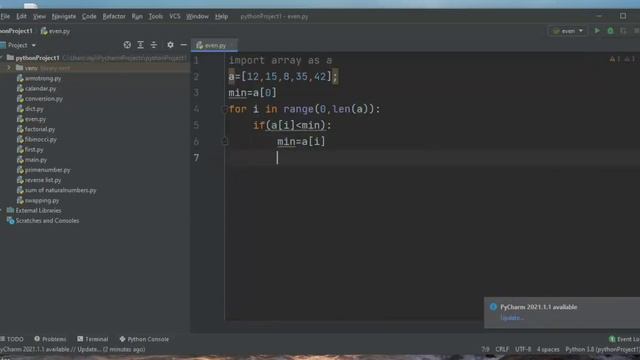
Task: Open the Event Log in the status bar
Action: (x=624, y=339)
